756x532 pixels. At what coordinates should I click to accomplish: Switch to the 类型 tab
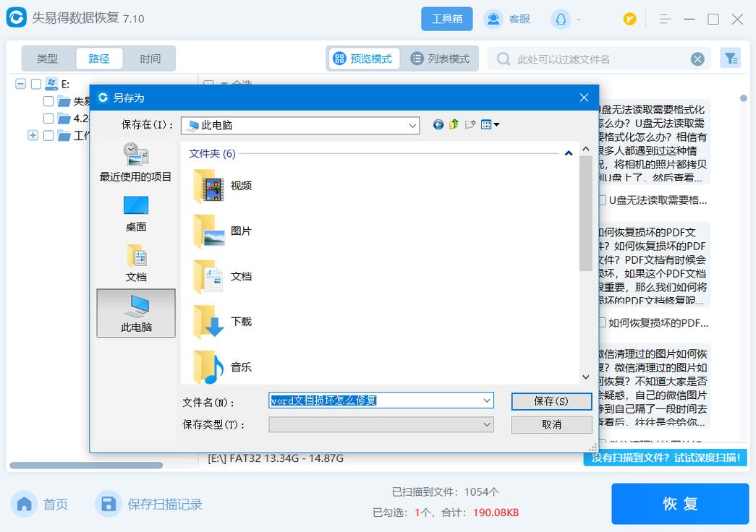(47, 59)
